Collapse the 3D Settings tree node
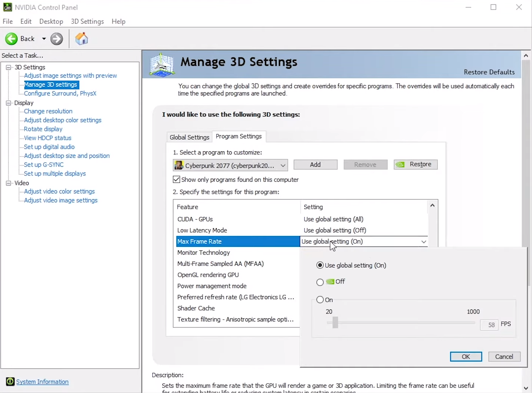Viewport: 532px width, 393px height. [x=9, y=67]
